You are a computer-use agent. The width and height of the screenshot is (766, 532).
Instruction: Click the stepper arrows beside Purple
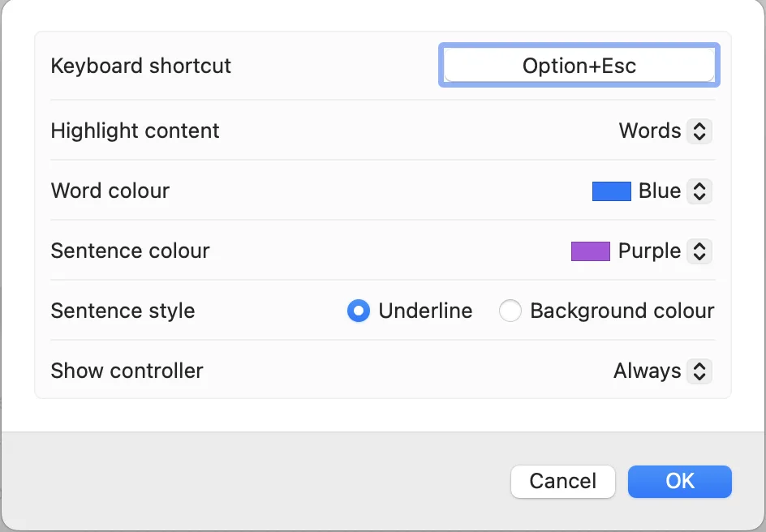(699, 251)
